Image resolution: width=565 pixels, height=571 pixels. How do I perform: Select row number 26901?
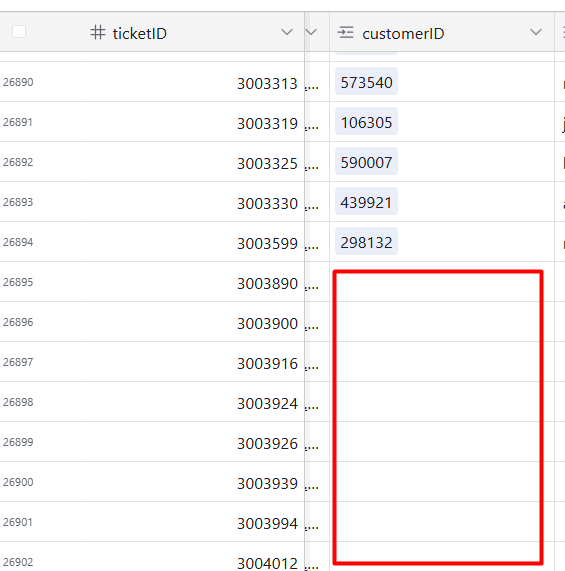tap(18, 522)
